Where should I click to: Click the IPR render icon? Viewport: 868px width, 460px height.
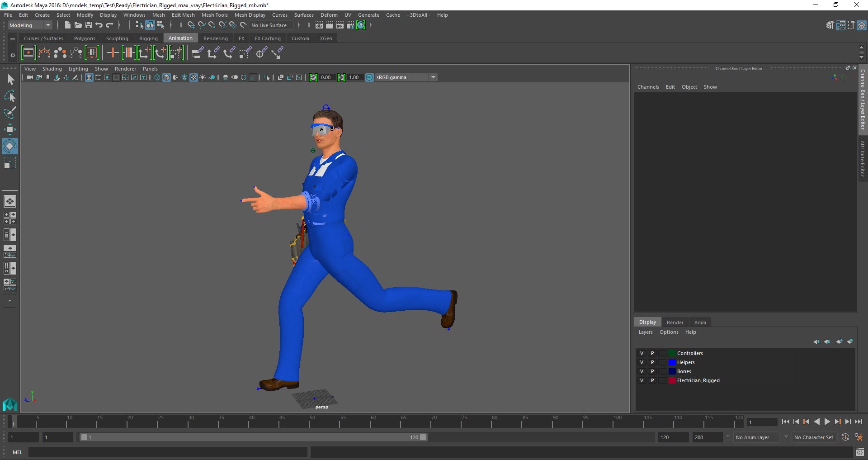coord(340,25)
